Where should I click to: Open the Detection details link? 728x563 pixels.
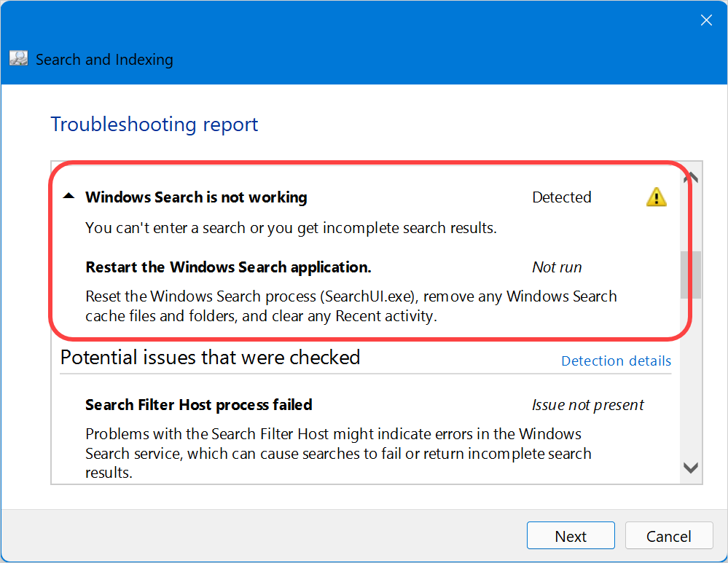616,361
